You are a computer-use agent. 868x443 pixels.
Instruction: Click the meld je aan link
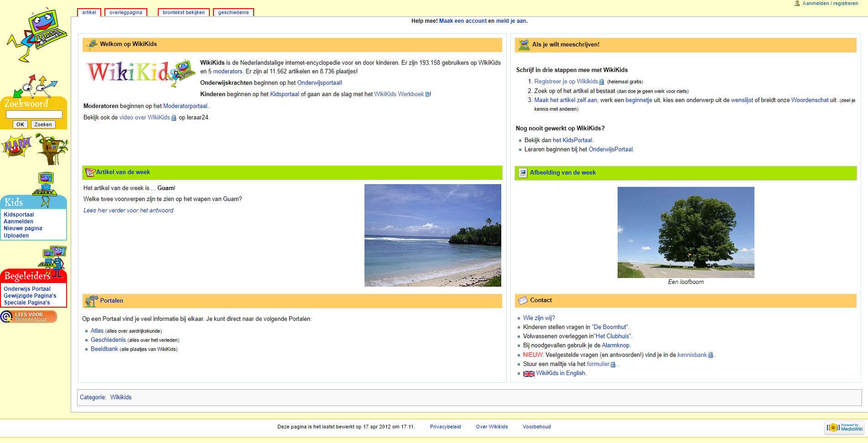[x=511, y=21]
